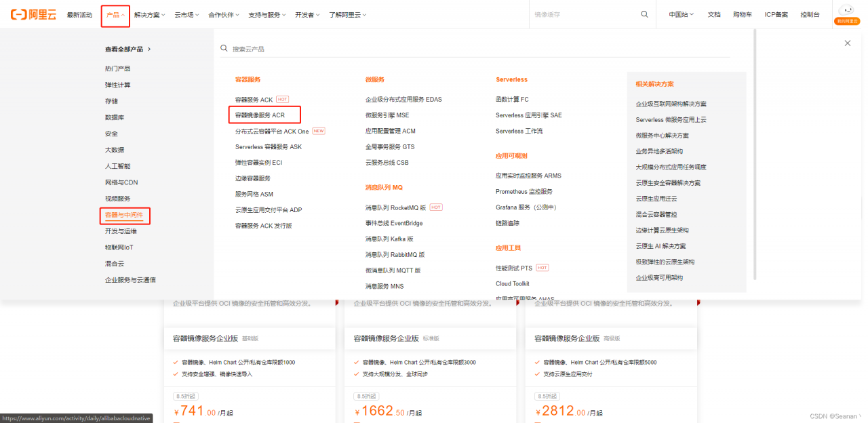
Task: Open 云原生 AI 解决方案
Action: (660, 246)
